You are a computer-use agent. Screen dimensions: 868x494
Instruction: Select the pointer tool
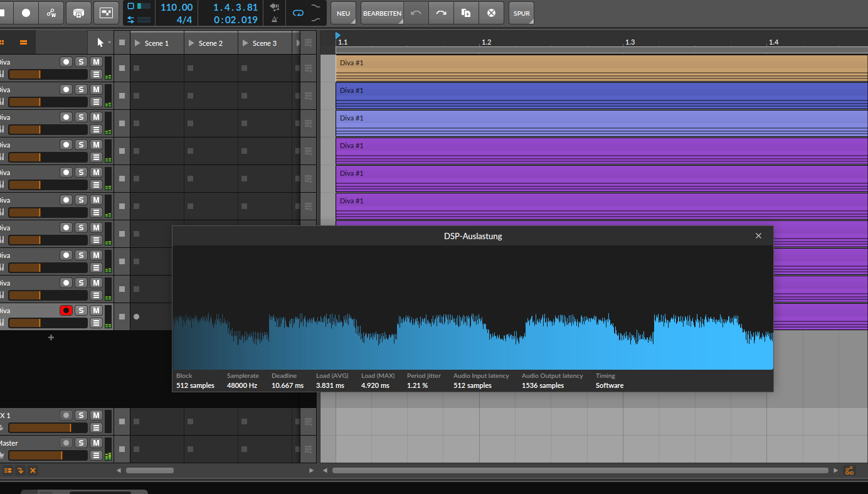[100, 43]
